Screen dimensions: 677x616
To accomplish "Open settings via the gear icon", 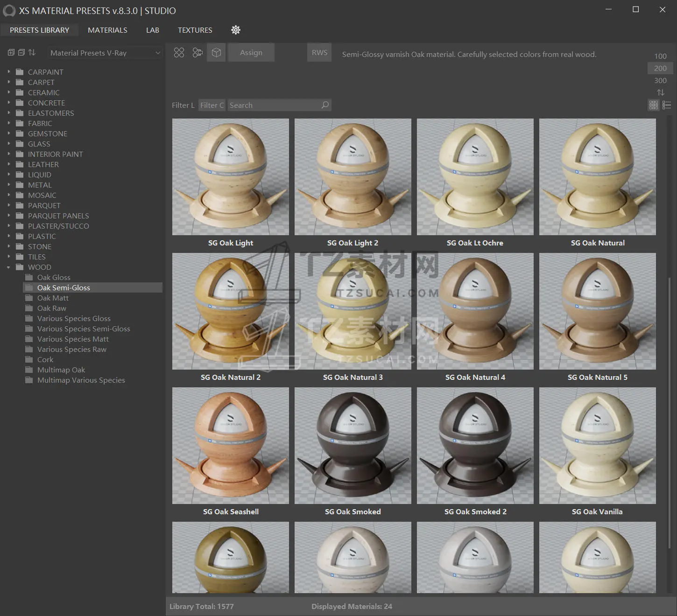I will click(x=236, y=30).
